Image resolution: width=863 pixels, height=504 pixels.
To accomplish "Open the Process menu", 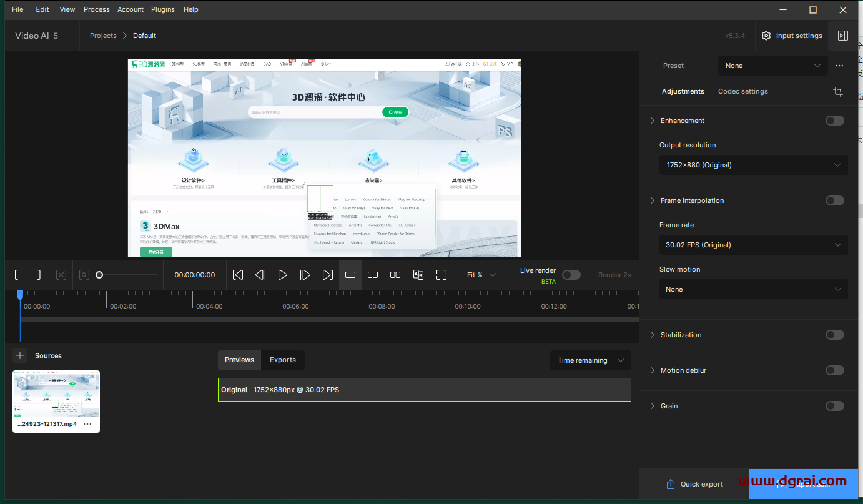I will point(96,9).
